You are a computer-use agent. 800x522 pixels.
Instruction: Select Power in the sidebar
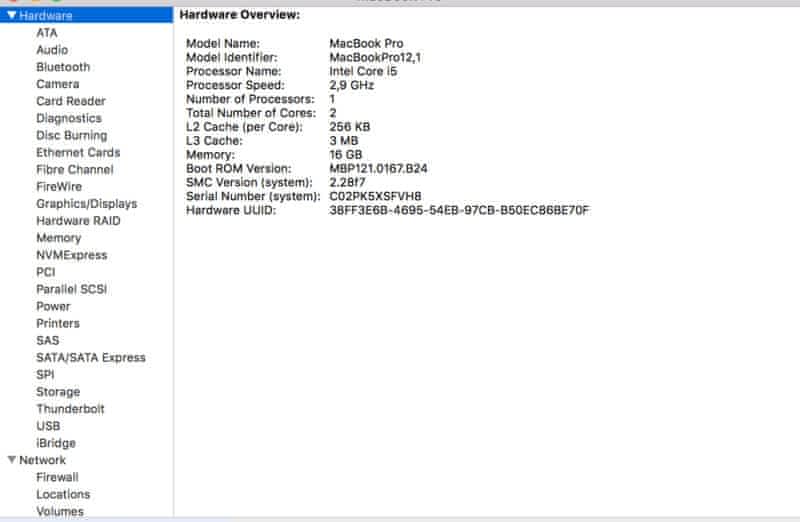pos(54,306)
